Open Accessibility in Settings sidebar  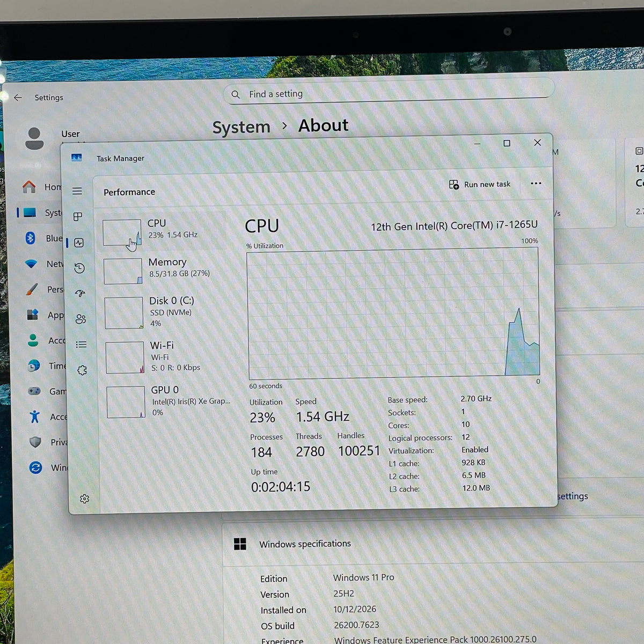coord(47,416)
